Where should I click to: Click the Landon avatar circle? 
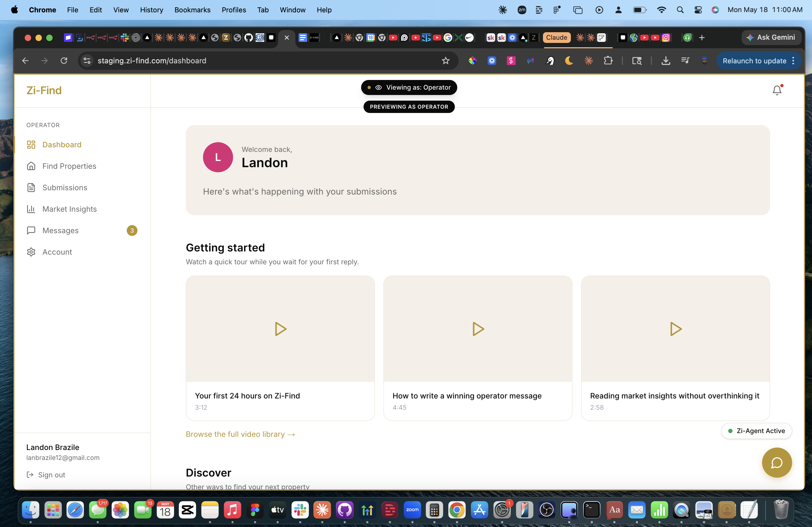[x=218, y=157]
